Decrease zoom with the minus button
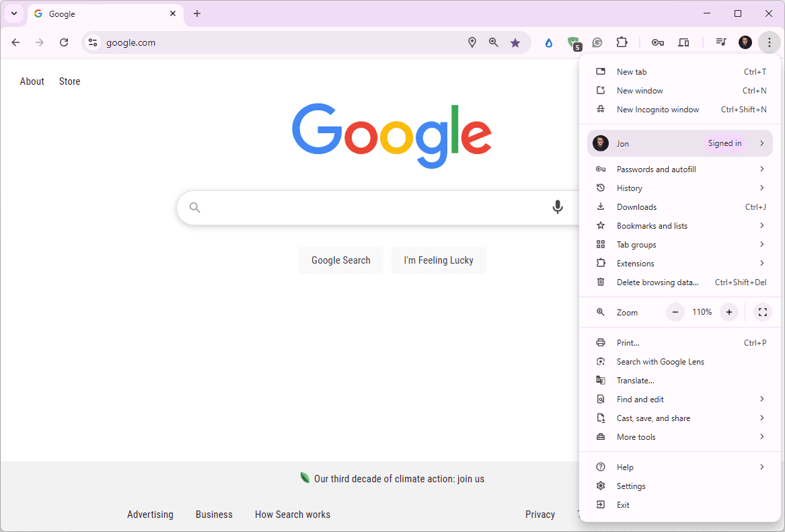 coord(675,312)
